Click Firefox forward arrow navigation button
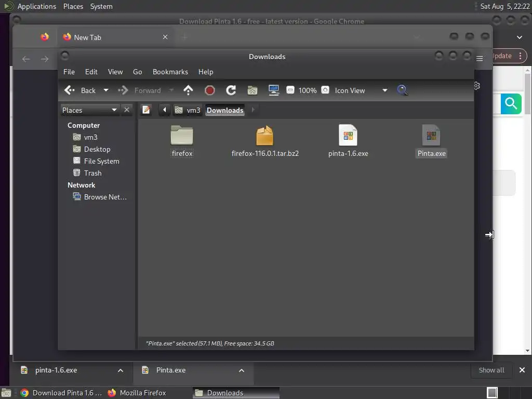This screenshot has height=399, width=532. pos(45,59)
